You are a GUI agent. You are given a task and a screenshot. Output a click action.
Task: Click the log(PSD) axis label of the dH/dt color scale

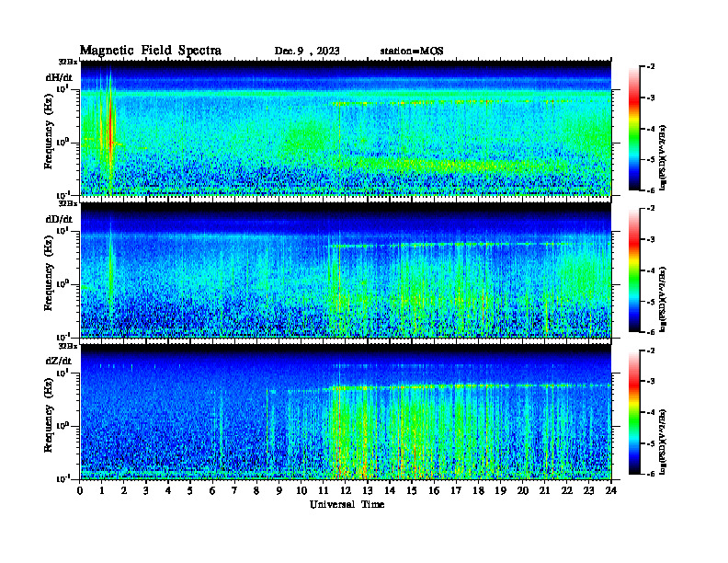pyautogui.click(x=663, y=157)
